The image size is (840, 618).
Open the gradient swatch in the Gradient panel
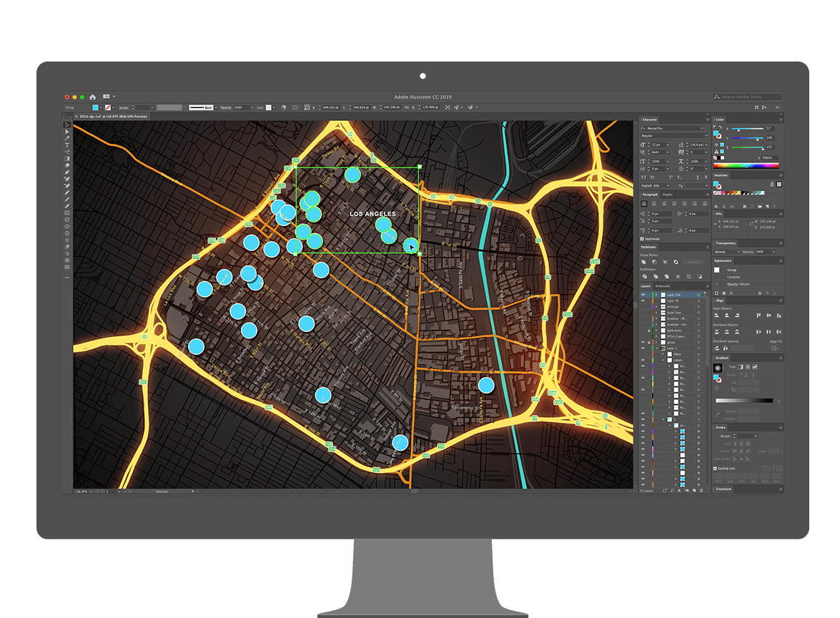tap(718, 368)
